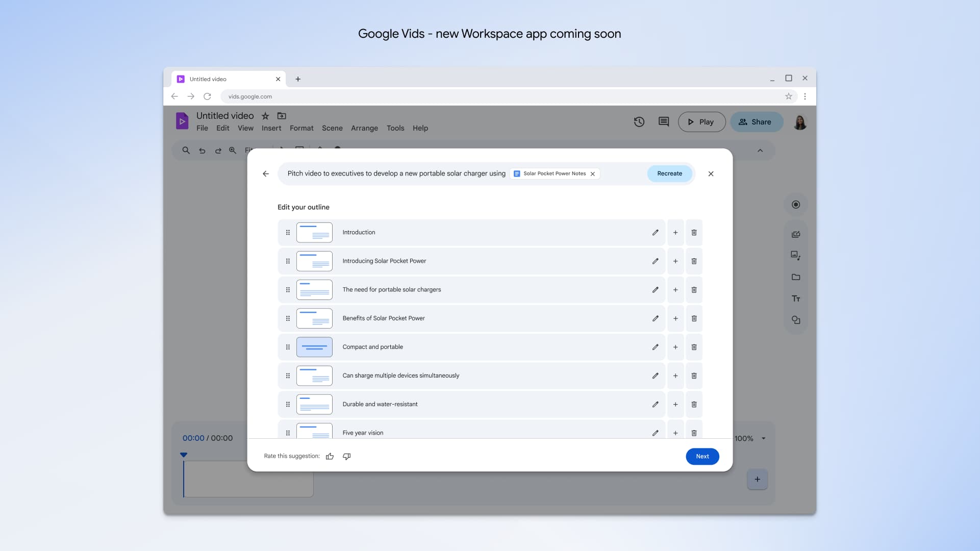Collapse the toolbar with the chevron
980x551 pixels.
[760, 151]
